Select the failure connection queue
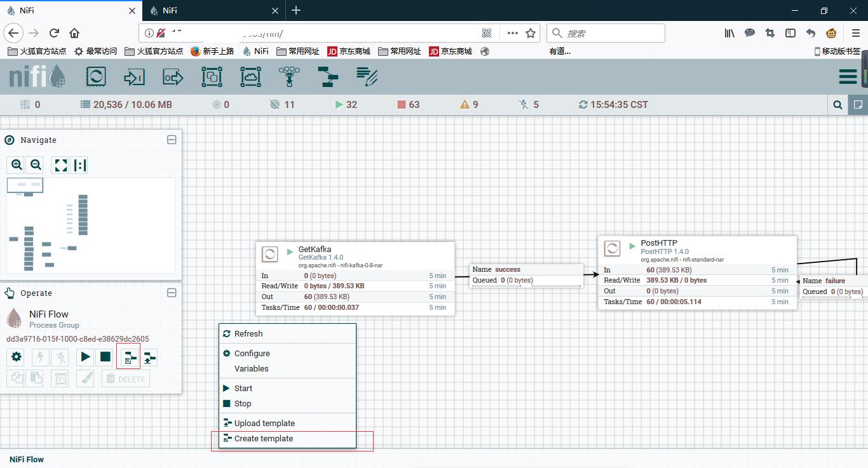The width and height of the screenshot is (868, 468). click(x=834, y=286)
